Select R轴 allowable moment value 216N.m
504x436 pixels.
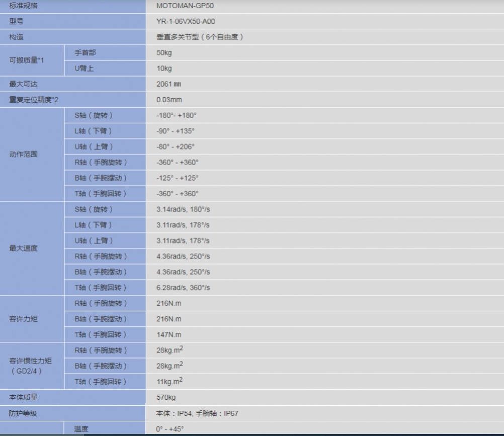pos(169,304)
